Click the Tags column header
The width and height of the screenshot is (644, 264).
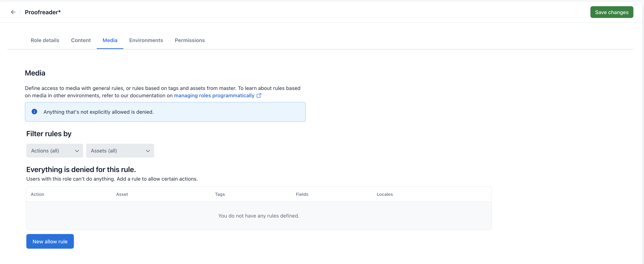click(220, 194)
